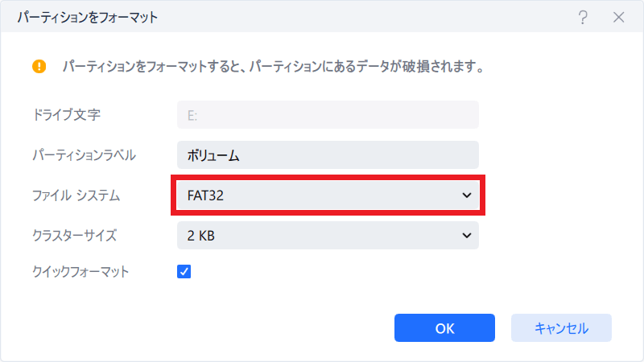Image resolution: width=644 pixels, height=362 pixels.
Task: Click the キャンセル button
Action: 561,328
